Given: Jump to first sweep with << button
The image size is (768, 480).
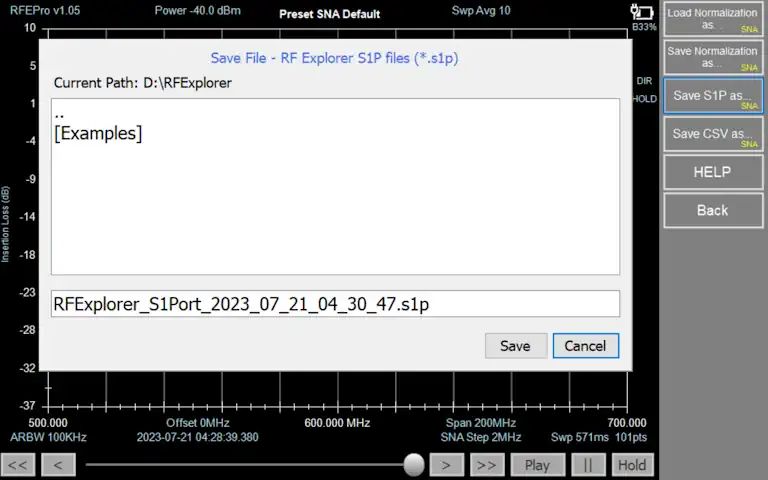Looking at the screenshot, I should tap(19, 465).
